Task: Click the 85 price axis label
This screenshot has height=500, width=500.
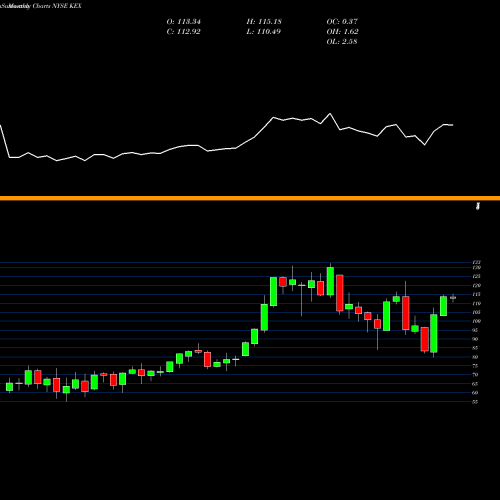Action: [x=475, y=348]
